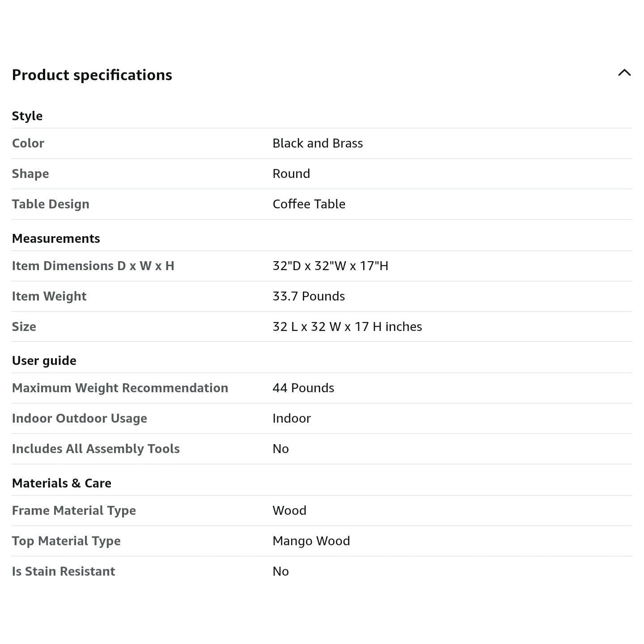The width and height of the screenshot is (644, 644).
Task: Select the Style section header
Action: [27, 116]
